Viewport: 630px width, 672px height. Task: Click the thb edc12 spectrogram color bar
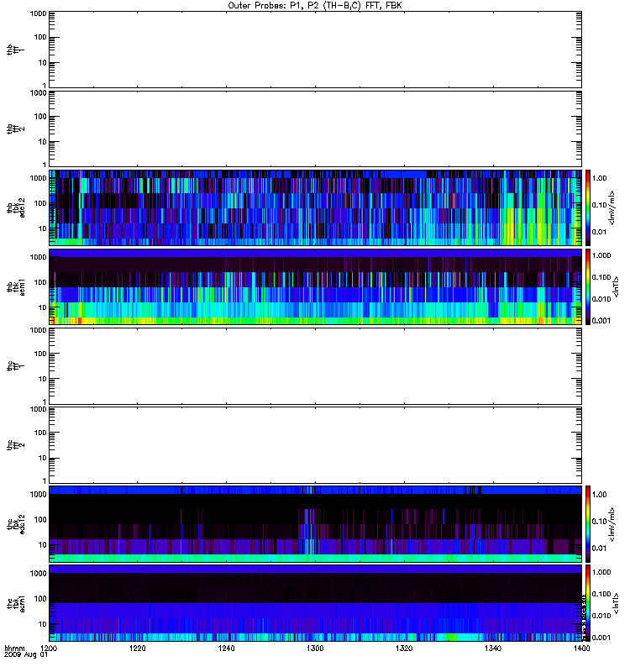coord(590,207)
